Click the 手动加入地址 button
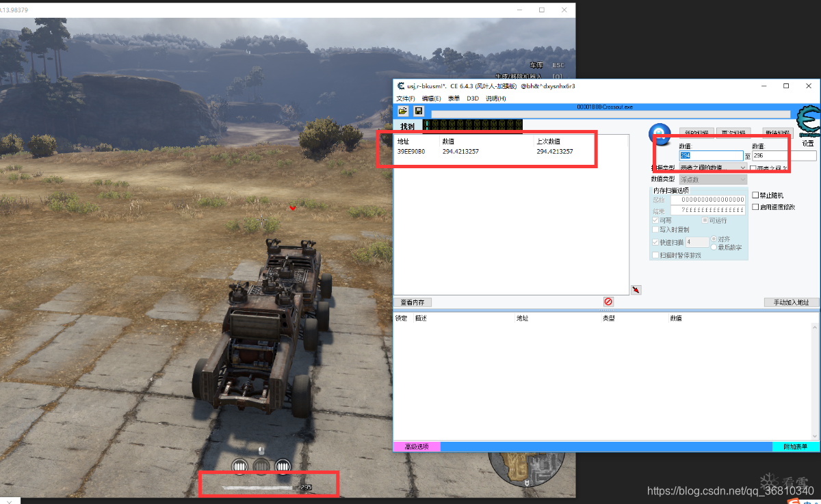Screen dimensions: 821x504 (x=792, y=302)
